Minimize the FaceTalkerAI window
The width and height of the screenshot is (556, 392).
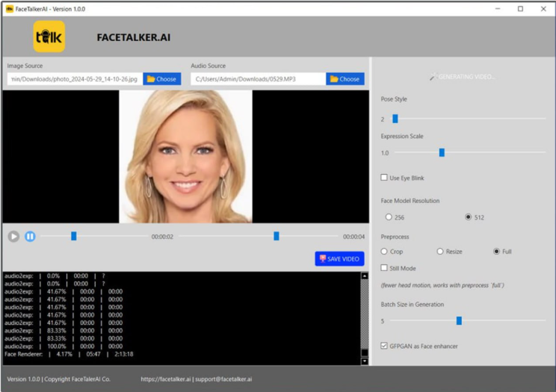point(498,9)
